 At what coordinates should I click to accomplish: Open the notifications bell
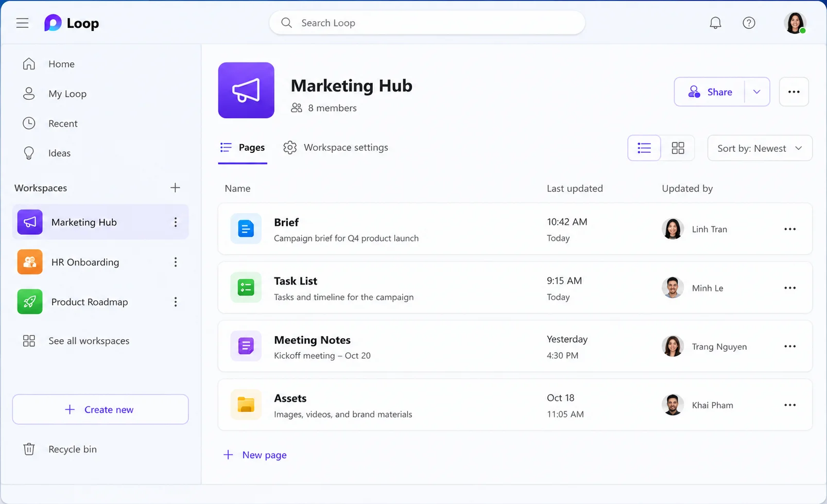point(715,23)
